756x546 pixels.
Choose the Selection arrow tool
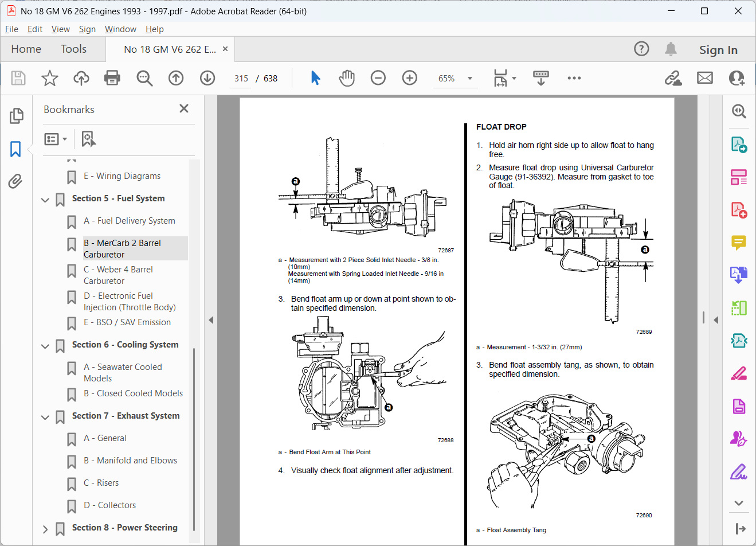(x=315, y=78)
